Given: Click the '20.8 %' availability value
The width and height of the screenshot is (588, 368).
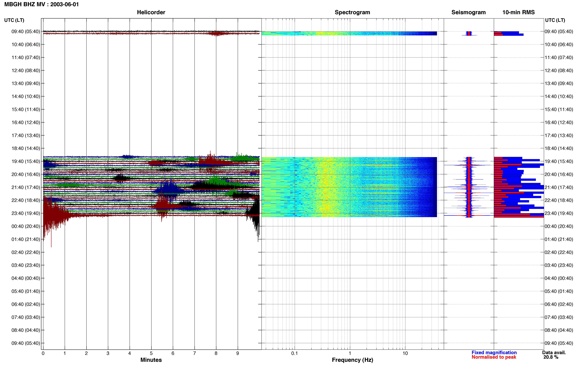Looking at the screenshot, I should tap(551, 357).
